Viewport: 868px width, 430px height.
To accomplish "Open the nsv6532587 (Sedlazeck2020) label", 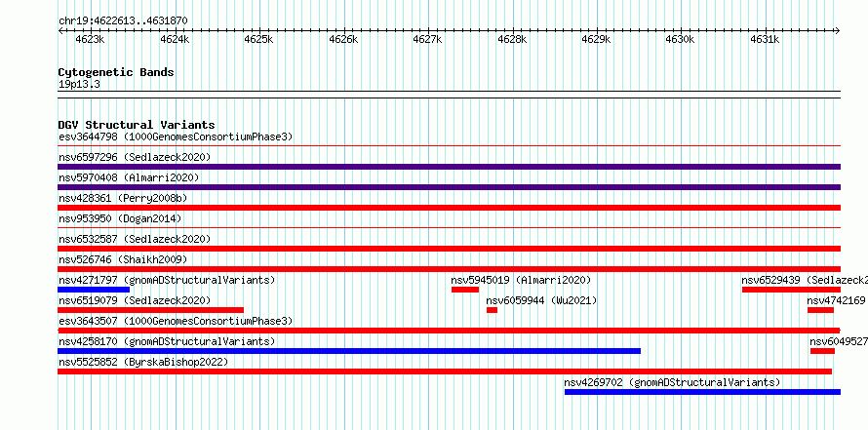I will point(135,239).
